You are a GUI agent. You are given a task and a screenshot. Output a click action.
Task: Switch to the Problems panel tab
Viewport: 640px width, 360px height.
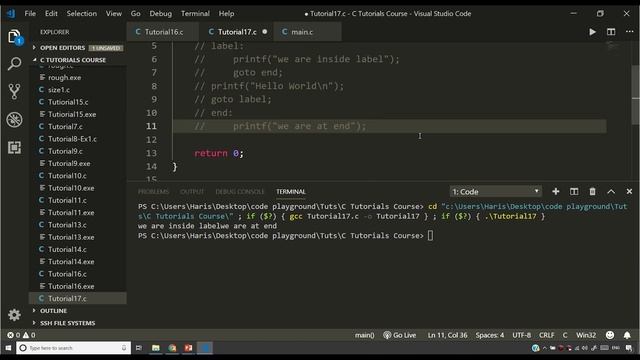pos(153,191)
